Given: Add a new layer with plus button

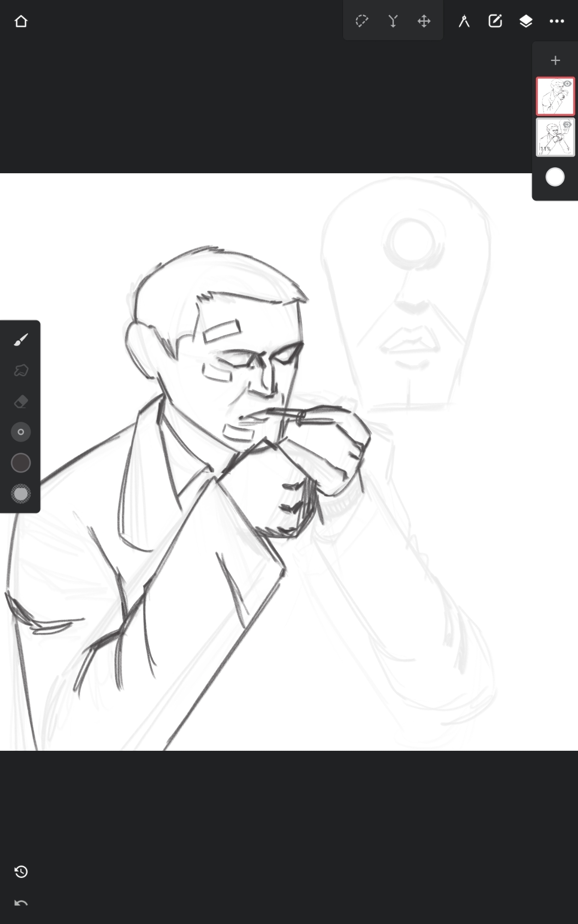Looking at the screenshot, I should coord(555,61).
